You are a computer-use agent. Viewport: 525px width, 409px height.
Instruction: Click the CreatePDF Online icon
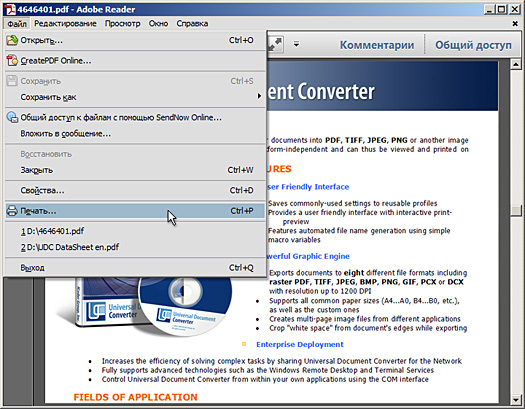(x=12, y=61)
